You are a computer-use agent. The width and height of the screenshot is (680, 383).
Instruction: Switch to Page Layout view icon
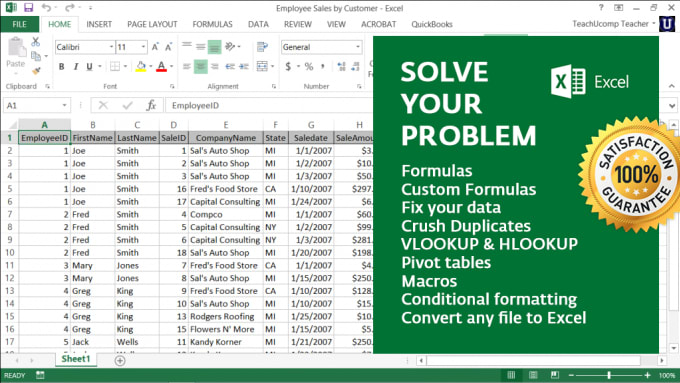pyautogui.click(x=533, y=375)
